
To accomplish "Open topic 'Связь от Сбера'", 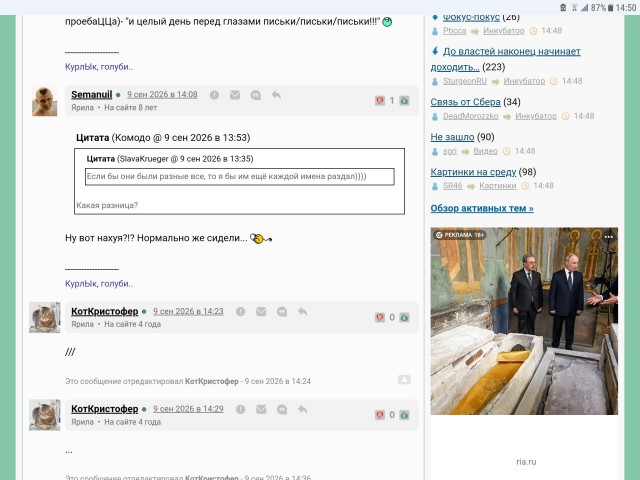I will pos(465,102).
